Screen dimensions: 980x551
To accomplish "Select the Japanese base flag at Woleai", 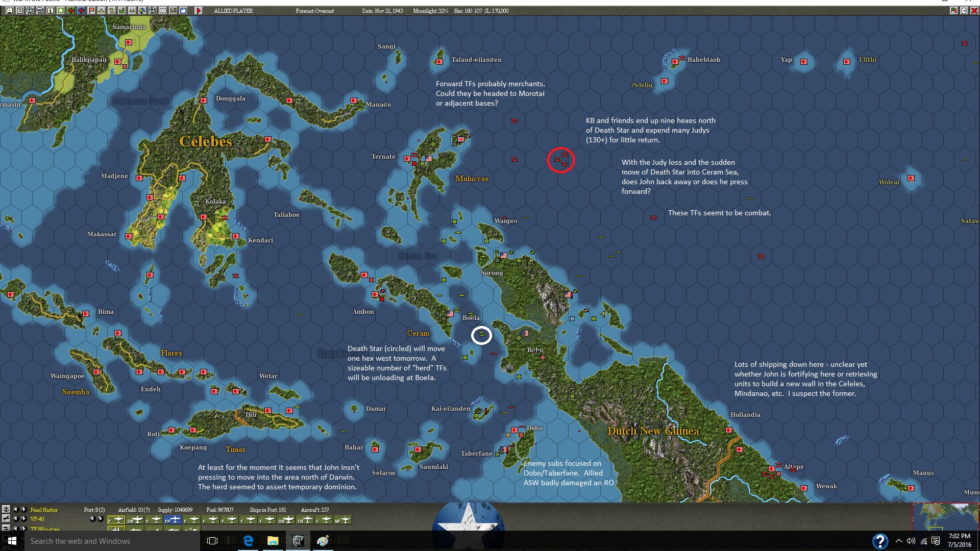I will [911, 179].
